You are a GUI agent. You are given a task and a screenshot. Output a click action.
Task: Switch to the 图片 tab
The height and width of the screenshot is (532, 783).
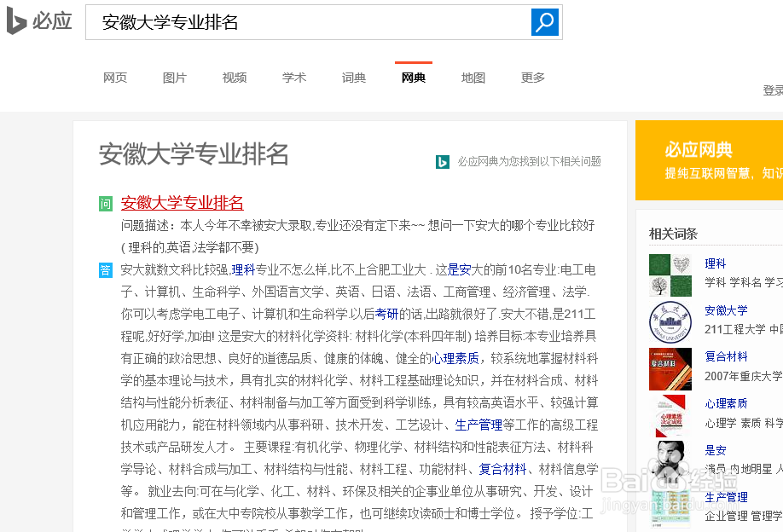pos(175,78)
